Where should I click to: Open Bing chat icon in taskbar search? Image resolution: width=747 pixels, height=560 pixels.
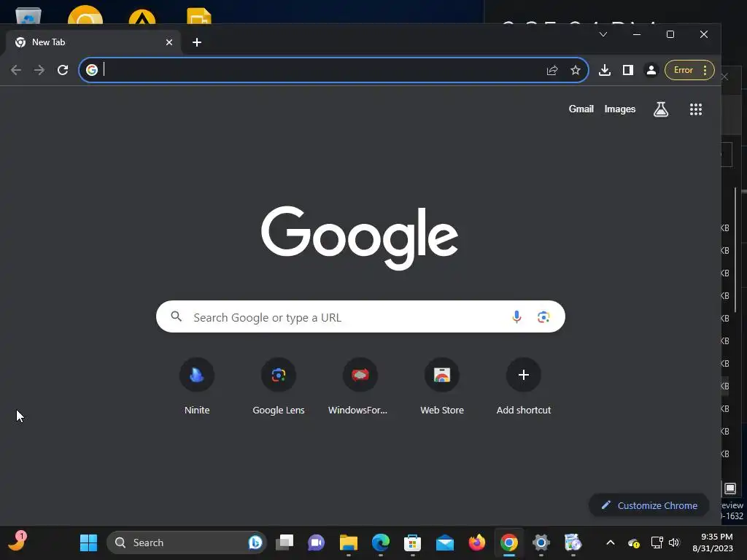click(255, 542)
